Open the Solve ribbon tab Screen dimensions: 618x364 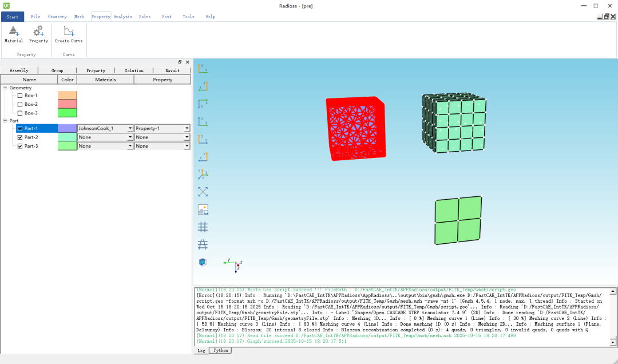tap(145, 17)
